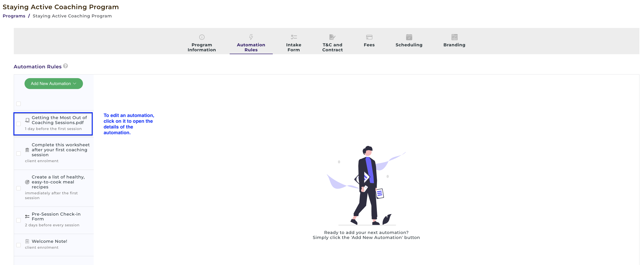This screenshot has width=644, height=265.
Task: Click the '1 day before the first session' timing text
Action: pos(53,129)
